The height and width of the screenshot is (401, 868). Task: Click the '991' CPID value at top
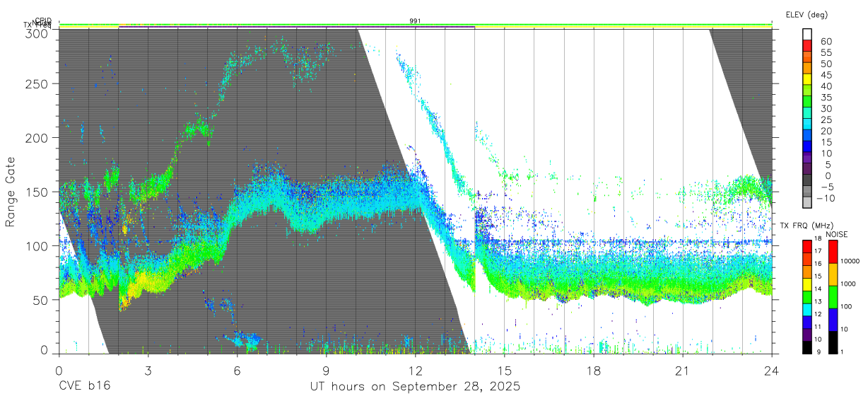[x=415, y=21]
